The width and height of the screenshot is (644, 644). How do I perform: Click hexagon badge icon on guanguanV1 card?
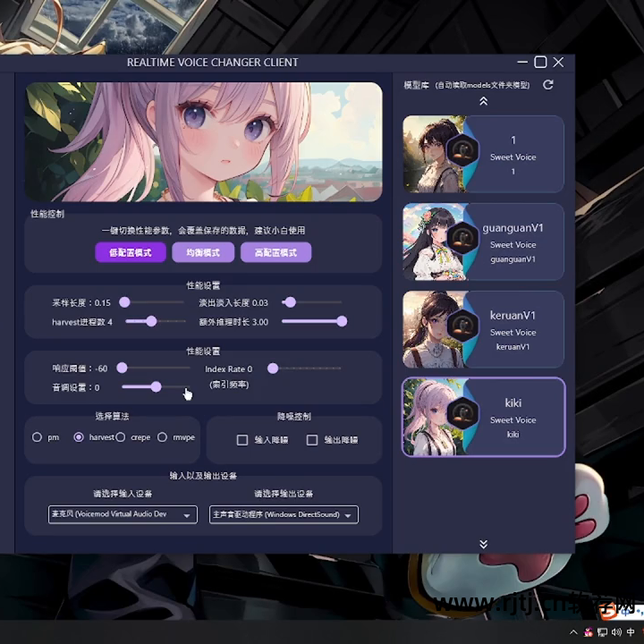pos(462,238)
